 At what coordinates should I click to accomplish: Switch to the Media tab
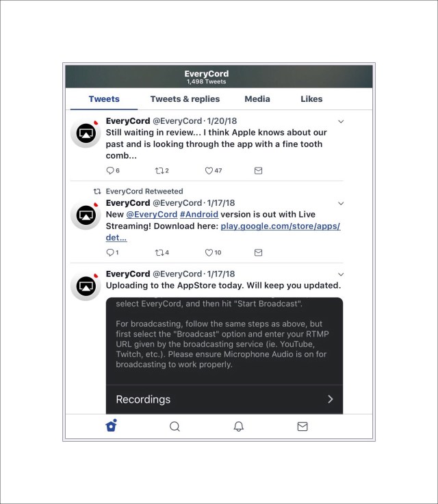[257, 99]
